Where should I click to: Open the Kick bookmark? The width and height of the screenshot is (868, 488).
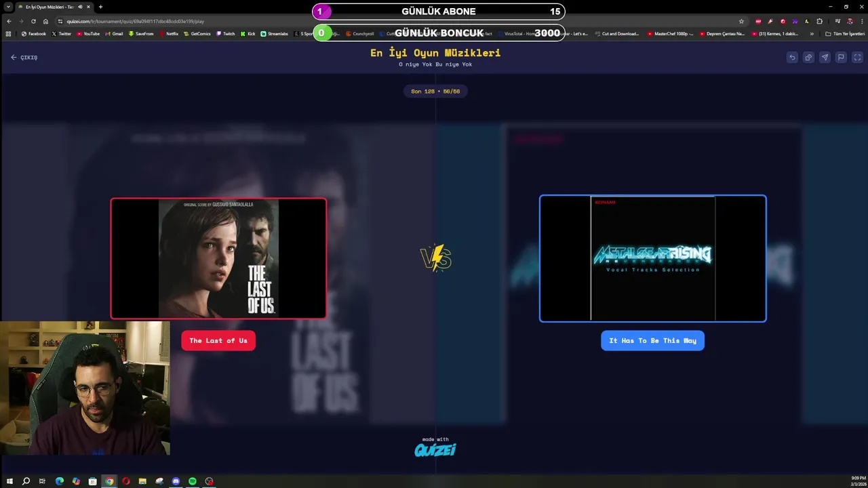pyautogui.click(x=248, y=33)
